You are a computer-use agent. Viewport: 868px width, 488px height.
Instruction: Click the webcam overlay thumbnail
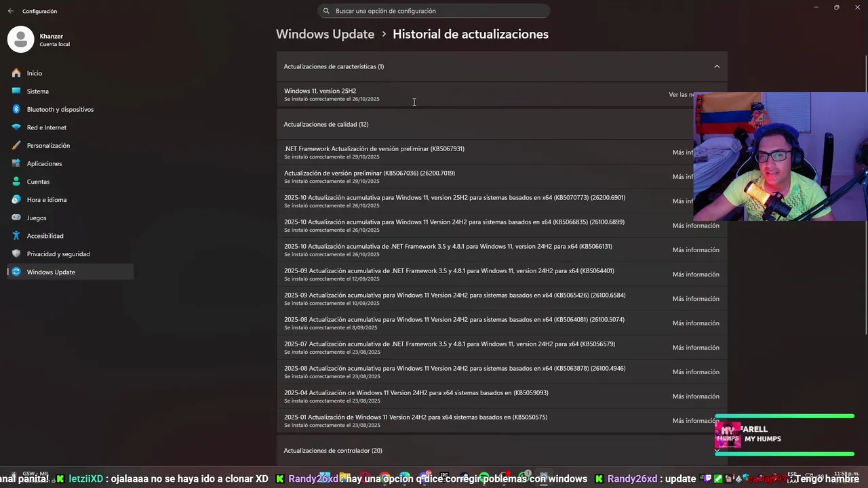point(781,157)
